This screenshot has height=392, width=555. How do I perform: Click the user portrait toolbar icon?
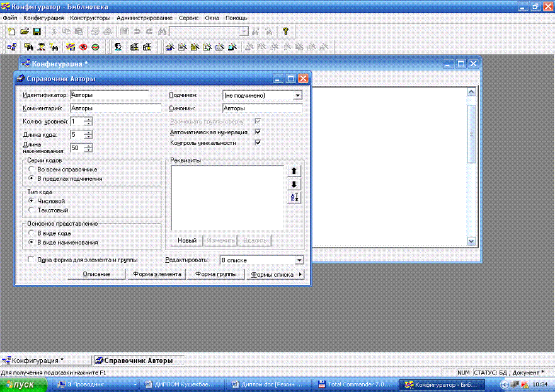[x=118, y=47]
